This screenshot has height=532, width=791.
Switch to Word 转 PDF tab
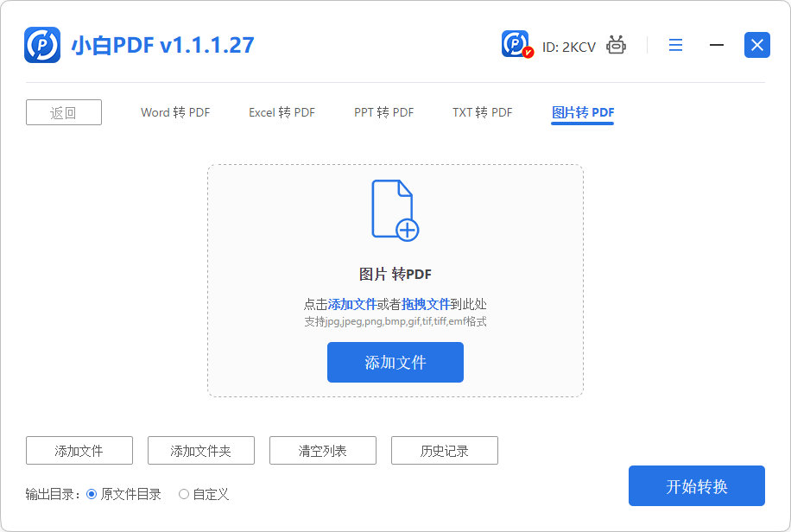(x=175, y=112)
